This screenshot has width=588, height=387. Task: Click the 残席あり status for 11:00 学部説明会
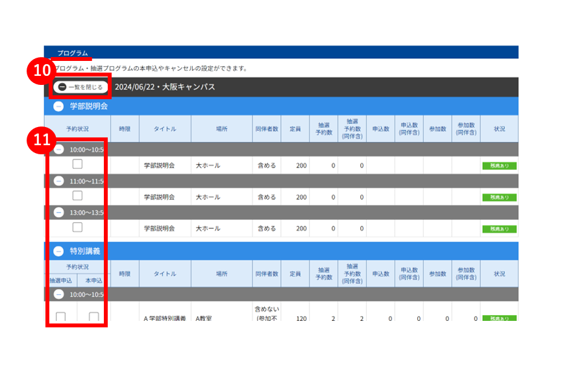coord(499,198)
